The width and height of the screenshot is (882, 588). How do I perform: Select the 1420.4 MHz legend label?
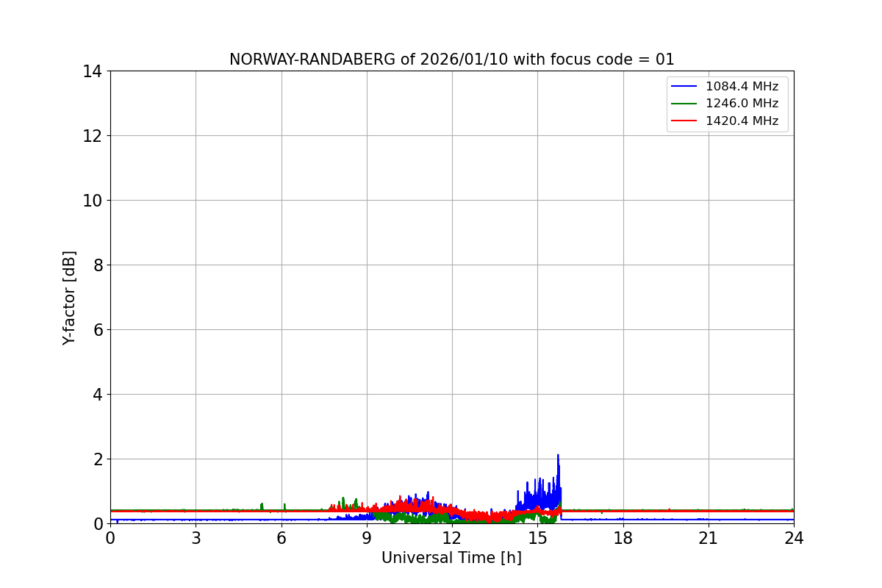tap(742, 121)
